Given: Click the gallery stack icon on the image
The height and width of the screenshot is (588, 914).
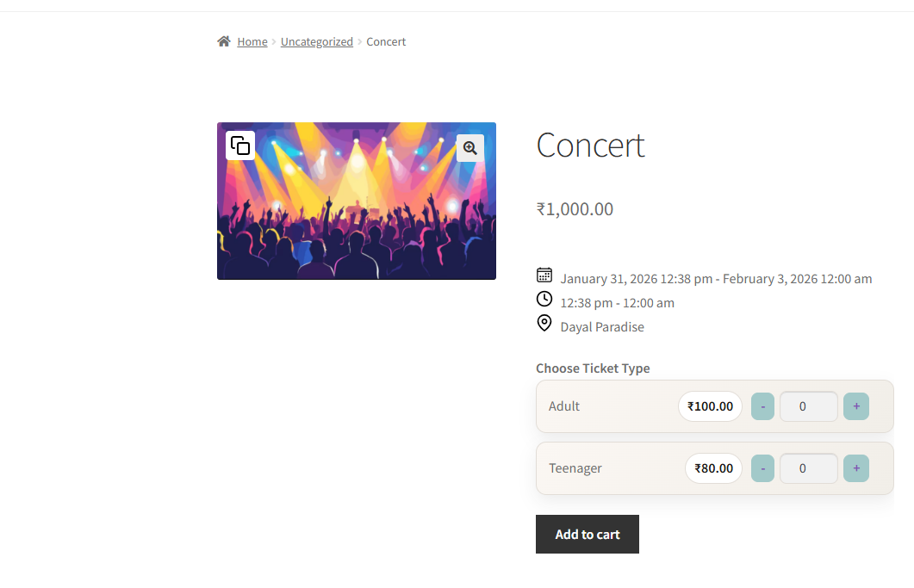Looking at the screenshot, I should tap(239, 145).
